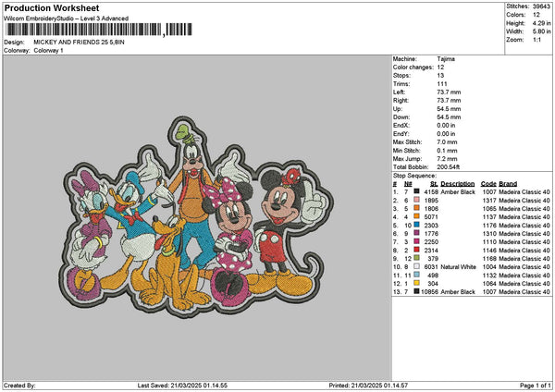
Task: Select the Zoom value '1:1'
Action: pyautogui.click(x=536, y=40)
